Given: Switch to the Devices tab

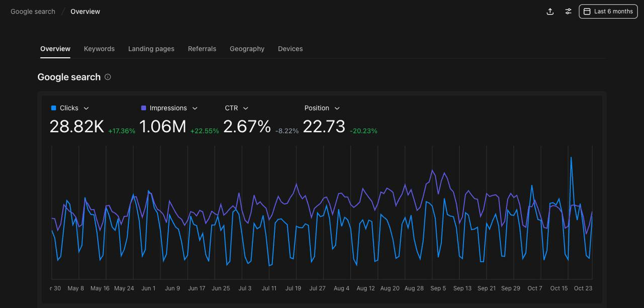Looking at the screenshot, I should click(x=290, y=48).
